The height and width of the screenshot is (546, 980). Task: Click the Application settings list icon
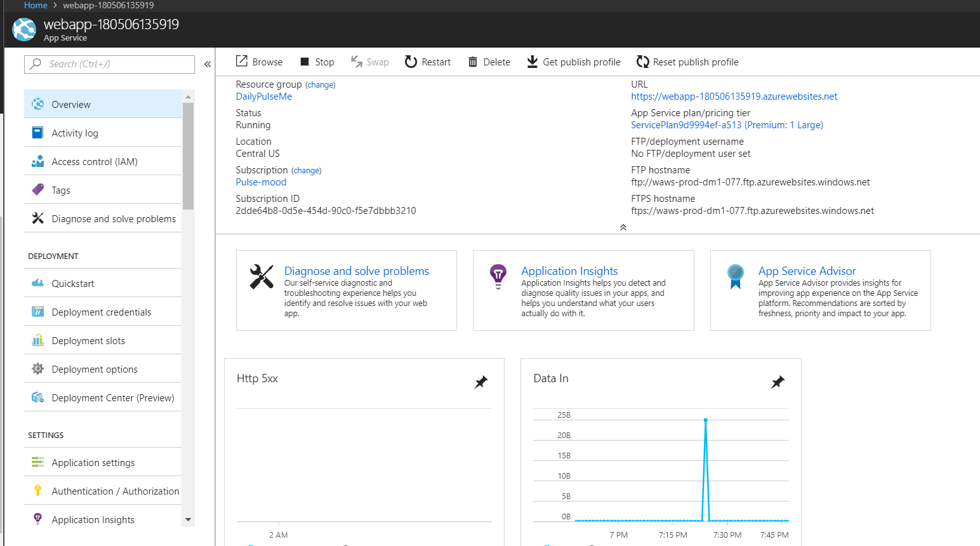tap(38, 462)
